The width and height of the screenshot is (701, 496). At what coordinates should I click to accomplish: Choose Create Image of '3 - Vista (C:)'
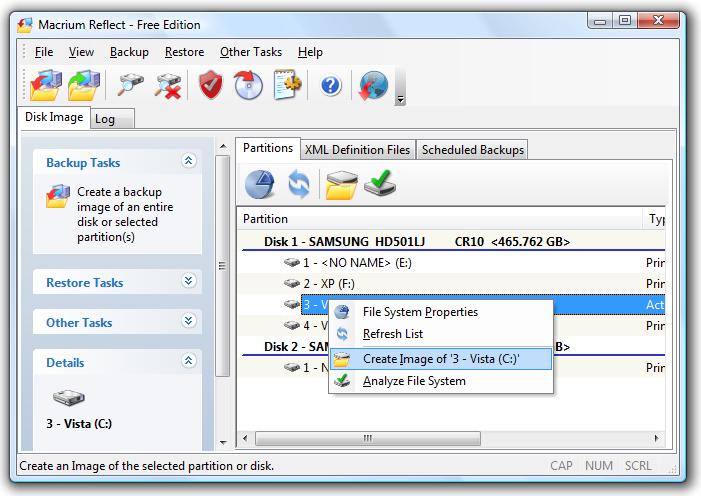[440, 359]
